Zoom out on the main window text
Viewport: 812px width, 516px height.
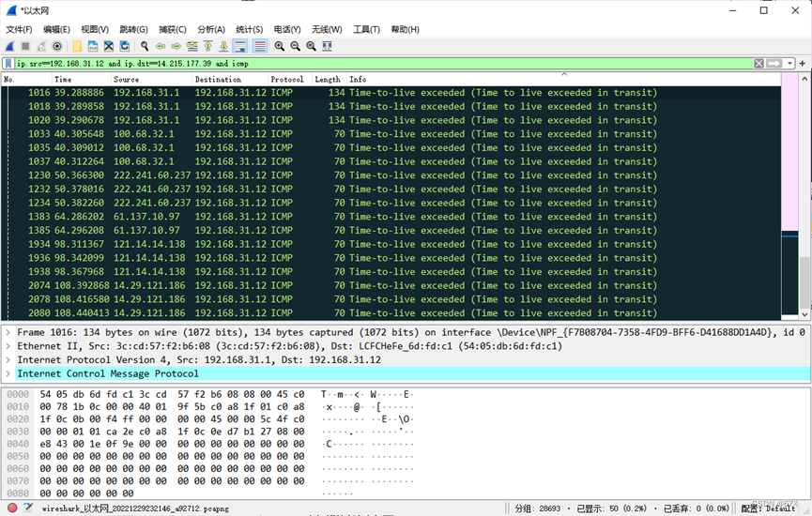pyautogui.click(x=295, y=47)
